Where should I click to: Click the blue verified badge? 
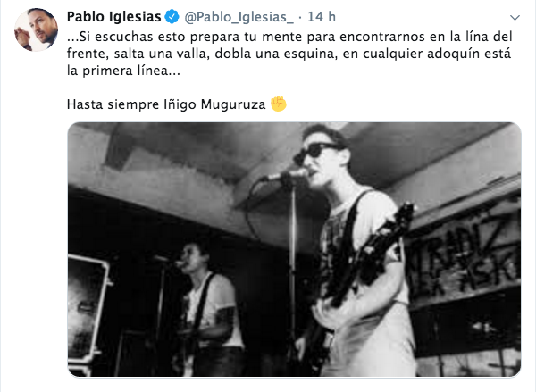(x=172, y=17)
